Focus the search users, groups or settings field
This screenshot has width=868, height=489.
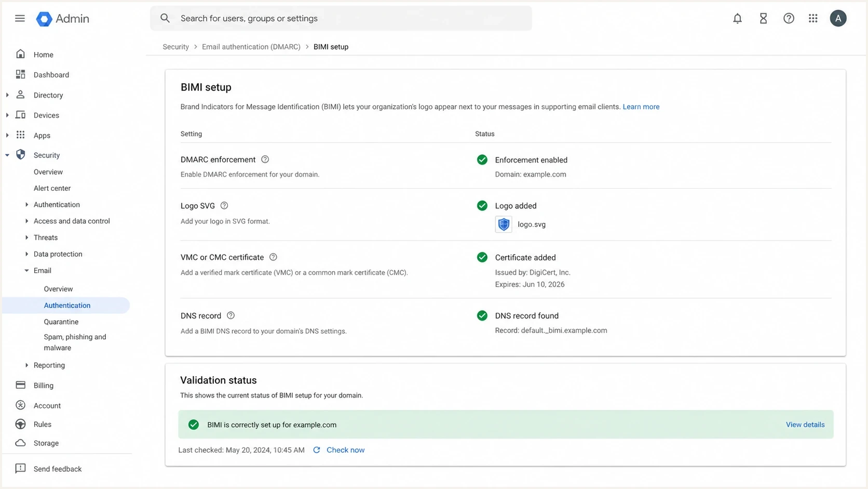pyautogui.click(x=341, y=18)
